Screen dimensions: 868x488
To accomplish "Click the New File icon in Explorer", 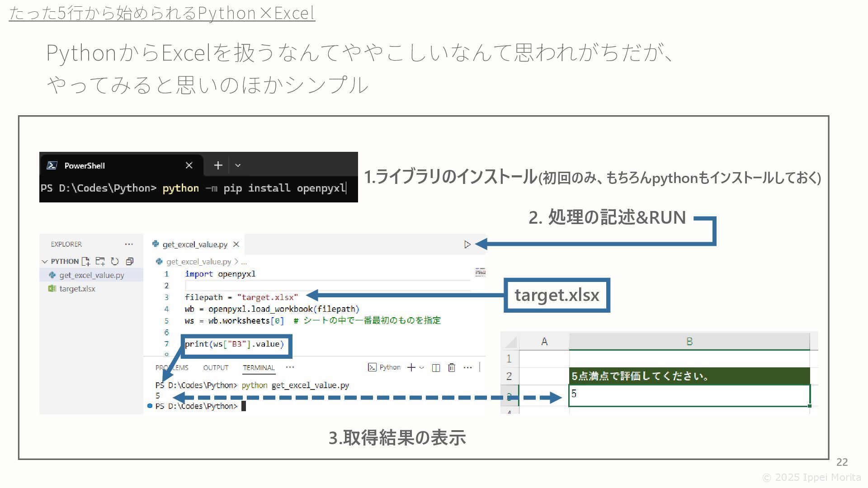I will (x=86, y=261).
